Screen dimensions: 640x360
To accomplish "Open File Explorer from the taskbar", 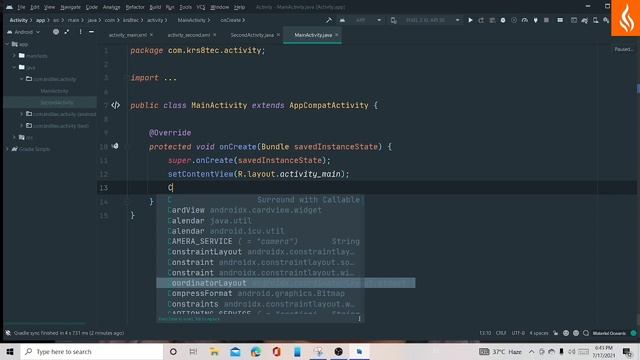I will (214, 351).
